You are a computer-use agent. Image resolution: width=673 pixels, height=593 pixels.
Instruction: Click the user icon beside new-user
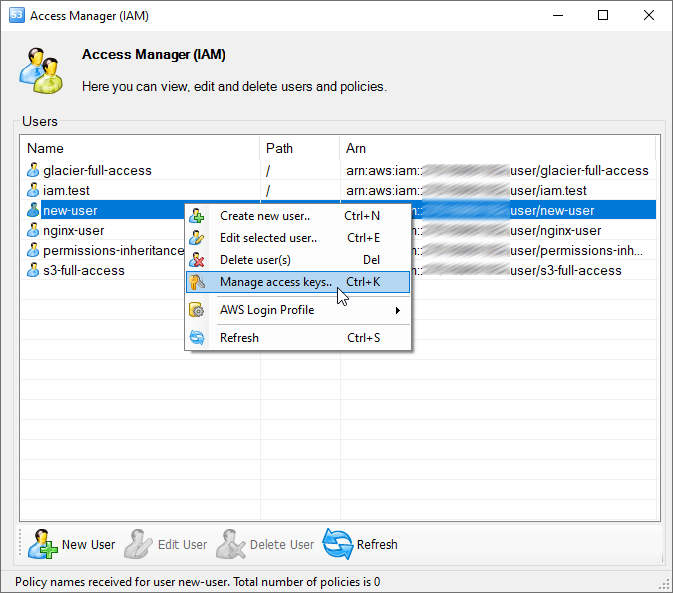33,210
